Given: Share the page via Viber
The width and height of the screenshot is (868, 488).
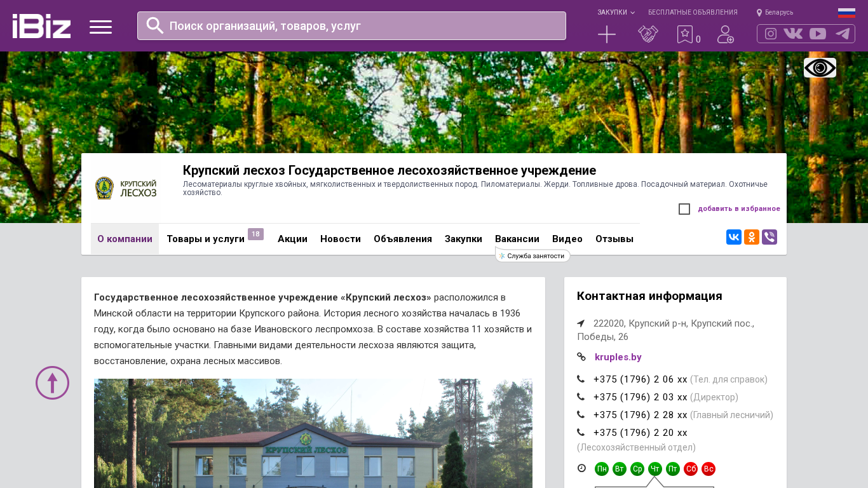Looking at the screenshot, I should (770, 237).
